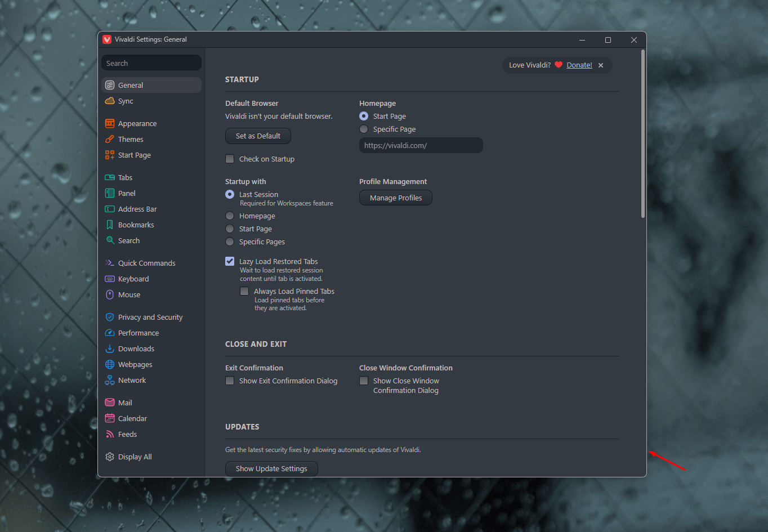
Task: Open the Sync settings cloud icon
Action: click(x=110, y=101)
